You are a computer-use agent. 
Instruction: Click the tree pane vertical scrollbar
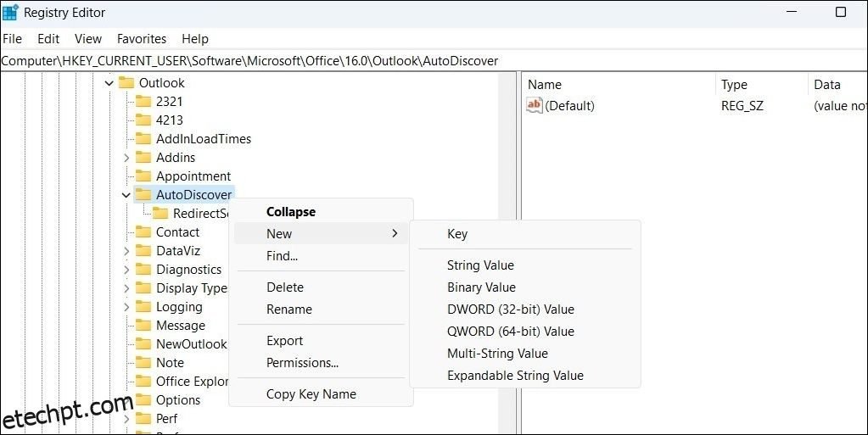(507, 253)
